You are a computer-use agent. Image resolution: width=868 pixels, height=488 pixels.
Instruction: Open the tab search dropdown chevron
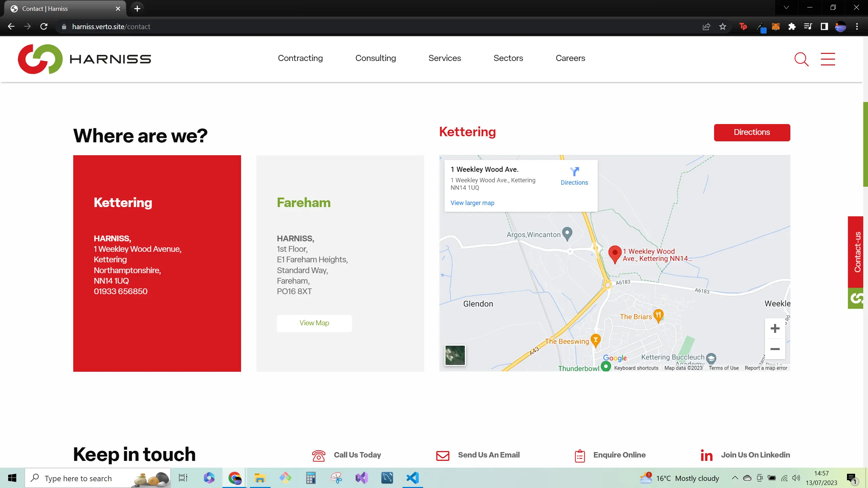(x=786, y=7)
